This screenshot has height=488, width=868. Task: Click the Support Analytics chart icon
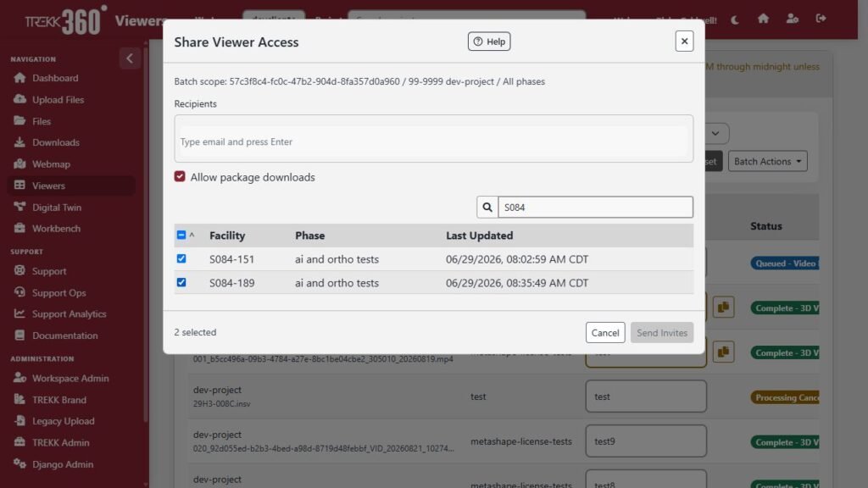(20, 313)
